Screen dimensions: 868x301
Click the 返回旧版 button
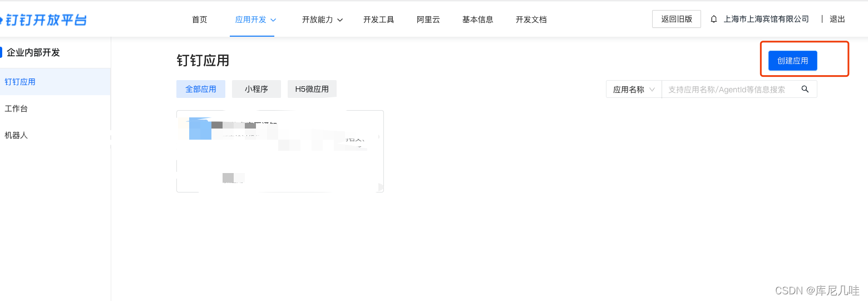point(677,19)
